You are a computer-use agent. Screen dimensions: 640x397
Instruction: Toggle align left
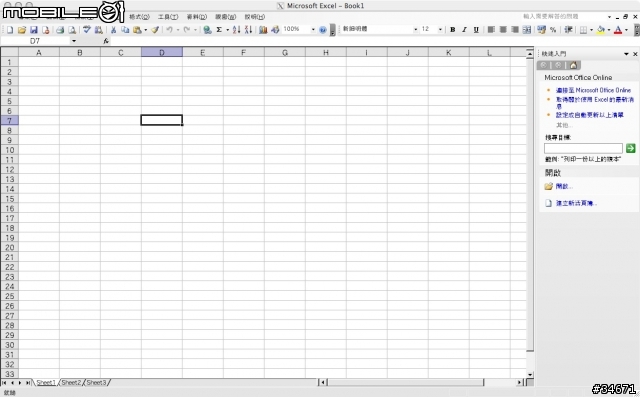(491, 29)
